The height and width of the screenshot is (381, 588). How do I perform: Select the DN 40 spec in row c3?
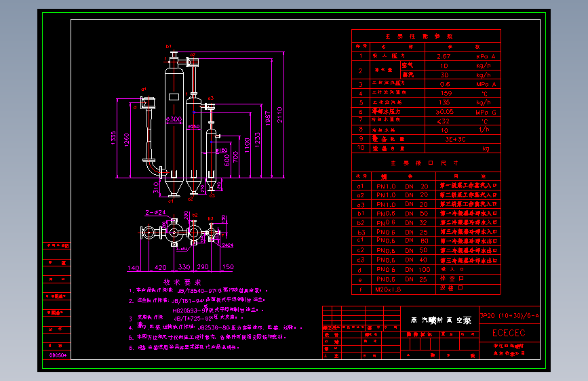coord(416,260)
